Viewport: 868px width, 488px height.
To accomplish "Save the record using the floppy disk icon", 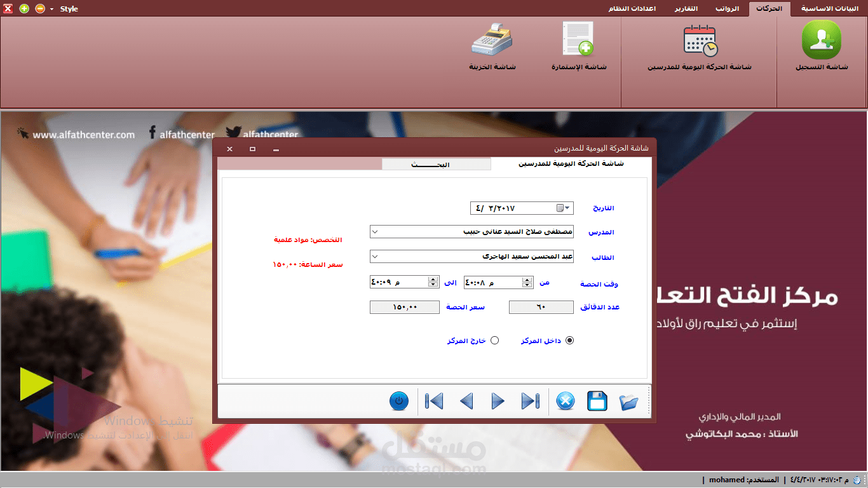I will tap(597, 401).
